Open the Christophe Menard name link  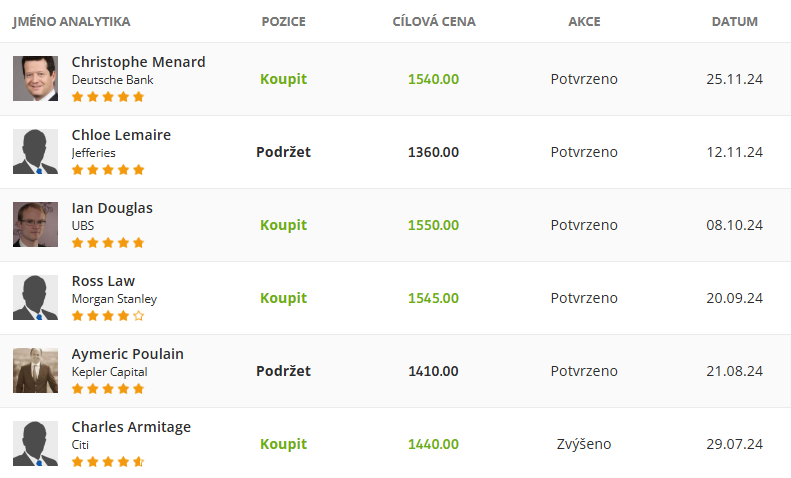click(x=138, y=62)
